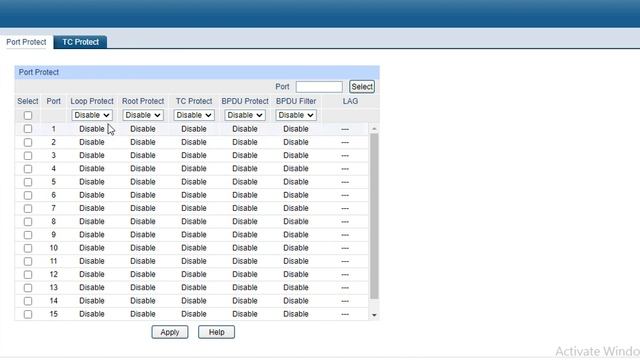Click port 5 Root Protect Disable value

point(143,182)
